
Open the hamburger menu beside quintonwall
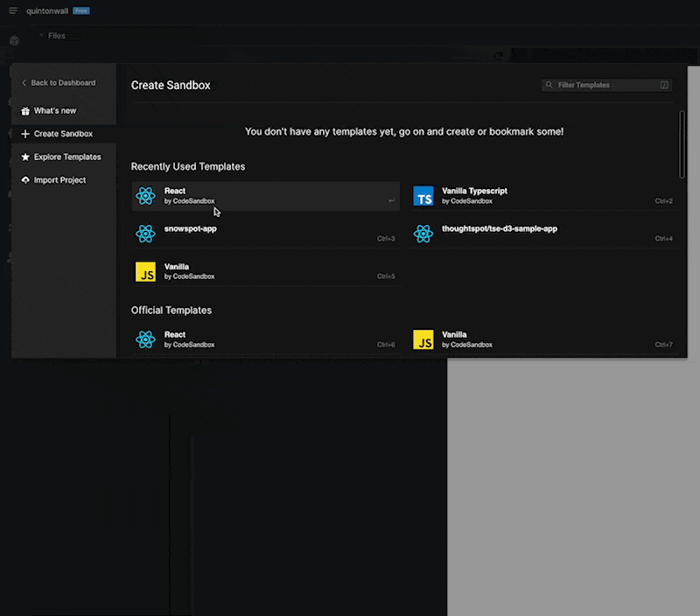(13, 10)
